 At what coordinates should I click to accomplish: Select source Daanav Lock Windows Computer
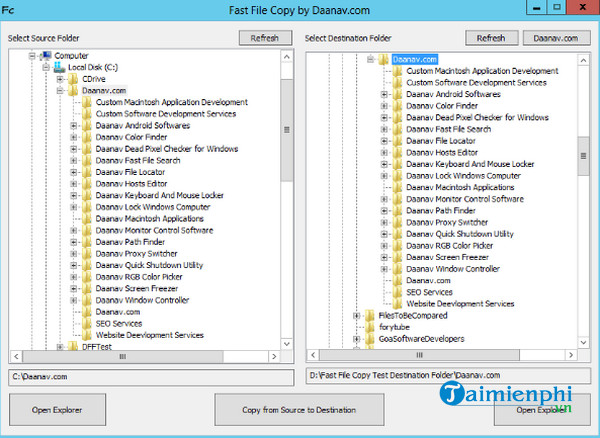point(153,207)
